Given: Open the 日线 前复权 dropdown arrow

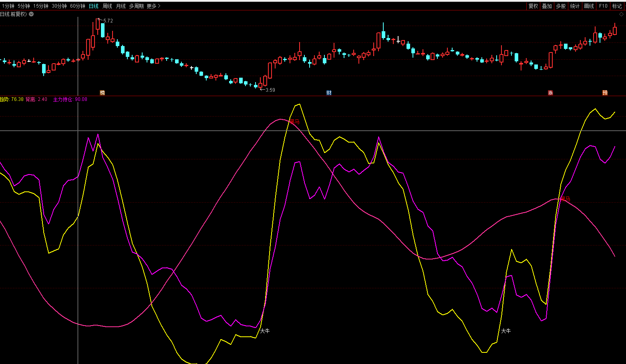Looking at the screenshot, I should click(x=31, y=14).
